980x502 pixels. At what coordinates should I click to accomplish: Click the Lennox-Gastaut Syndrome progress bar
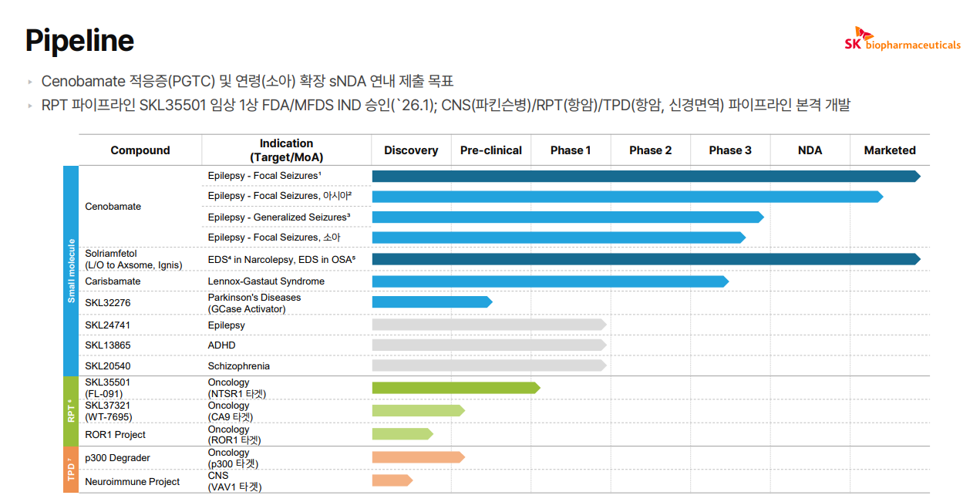[549, 281]
